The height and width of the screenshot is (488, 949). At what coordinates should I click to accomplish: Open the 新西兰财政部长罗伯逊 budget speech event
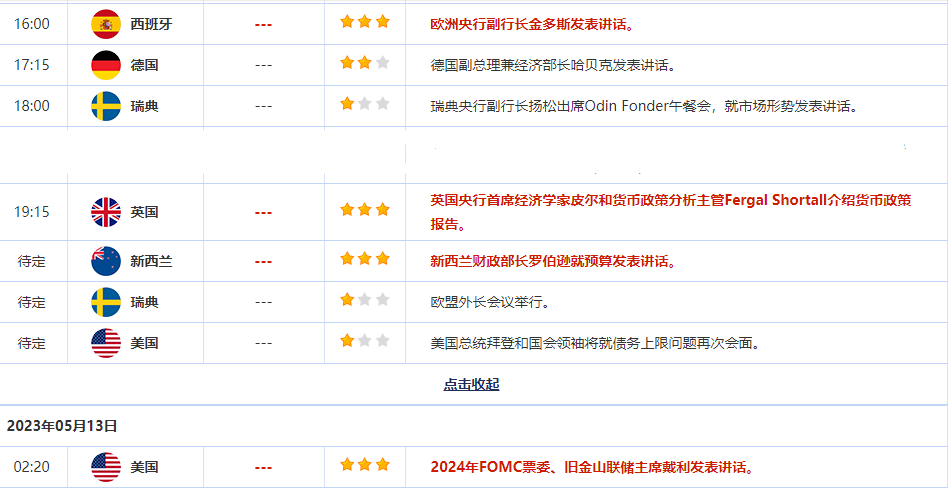click(x=552, y=261)
